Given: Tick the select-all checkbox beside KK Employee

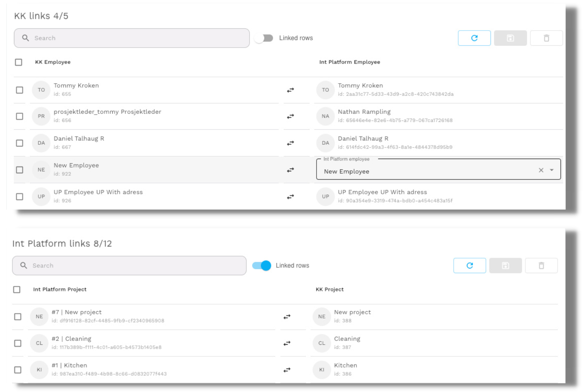Looking at the screenshot, I should [19, 62].
